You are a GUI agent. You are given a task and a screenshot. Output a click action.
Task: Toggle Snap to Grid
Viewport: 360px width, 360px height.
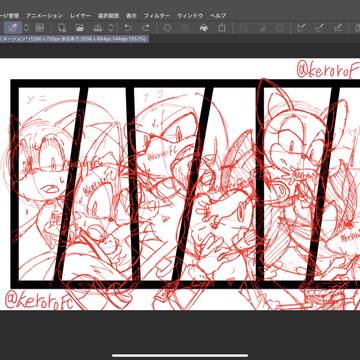coord(338,28)
